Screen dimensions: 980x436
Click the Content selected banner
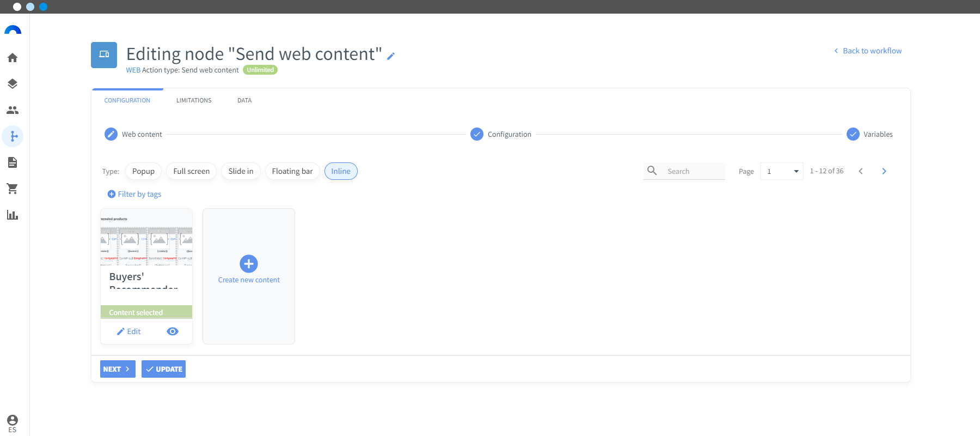pos(146,312)
